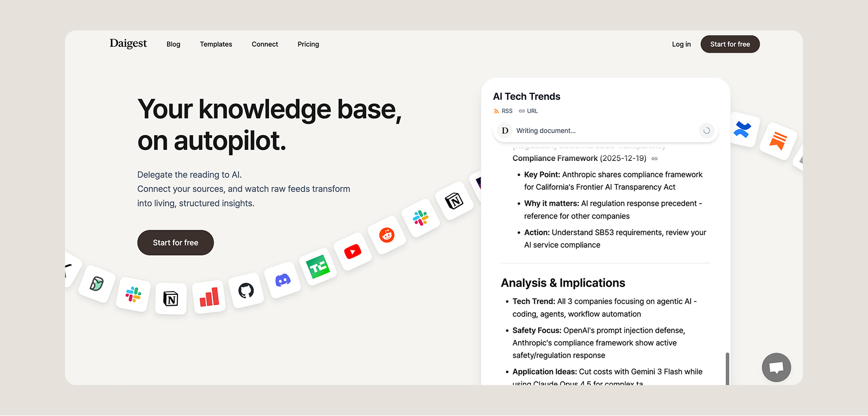Click the green leaf source icon
The width and height of the screenshot is (868, 416).
coord(97,283)
